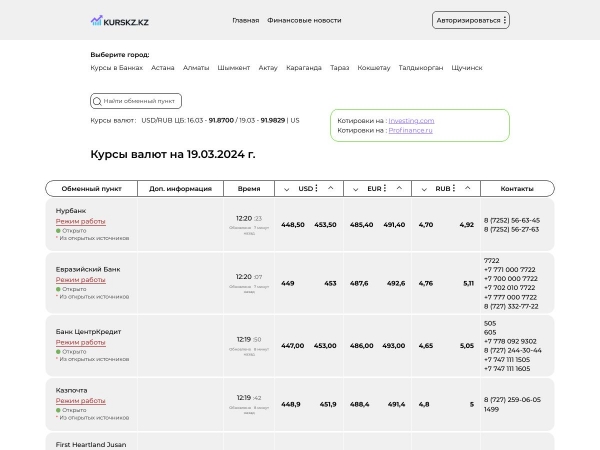Click the exchange point search field
The image size is (600, 450).
pos(140,101)
